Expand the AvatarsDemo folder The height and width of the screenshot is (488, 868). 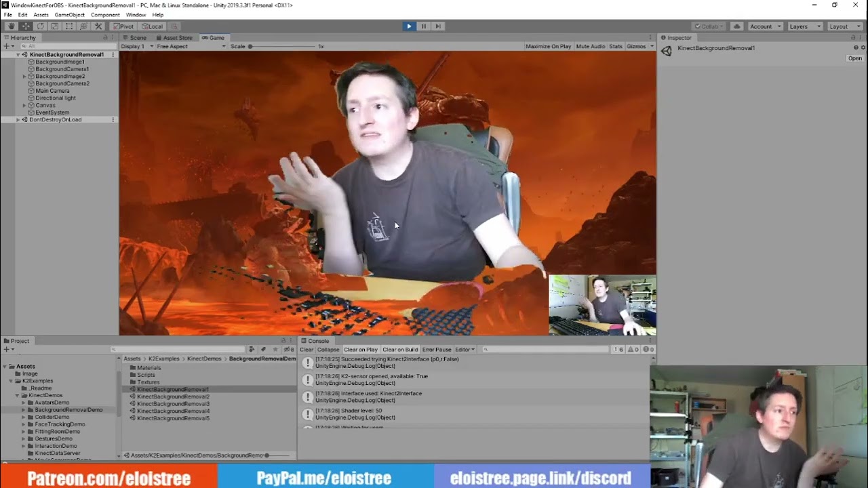click(x=23, y=403)
